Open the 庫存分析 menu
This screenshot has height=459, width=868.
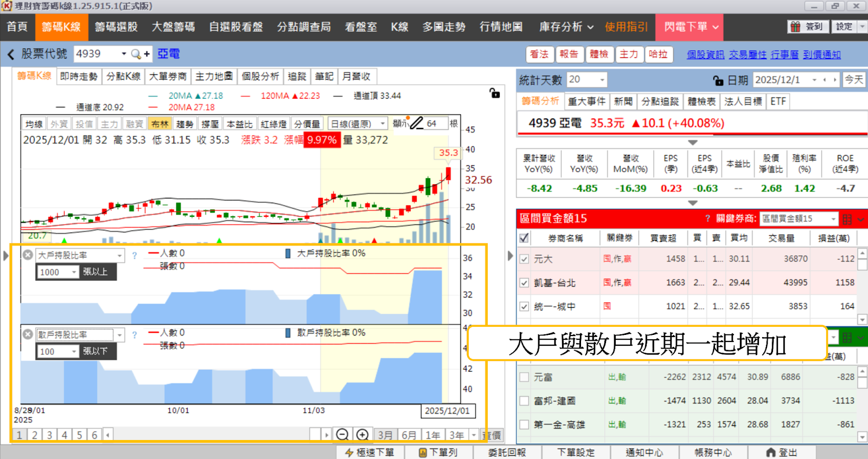coord(566,27)
